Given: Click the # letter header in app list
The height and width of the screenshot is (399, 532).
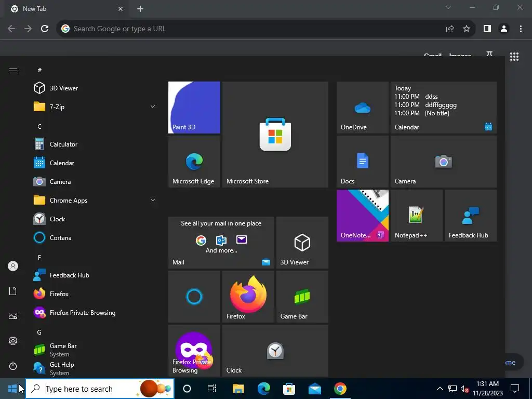Looking at the screenshot, I should point(39,70).
